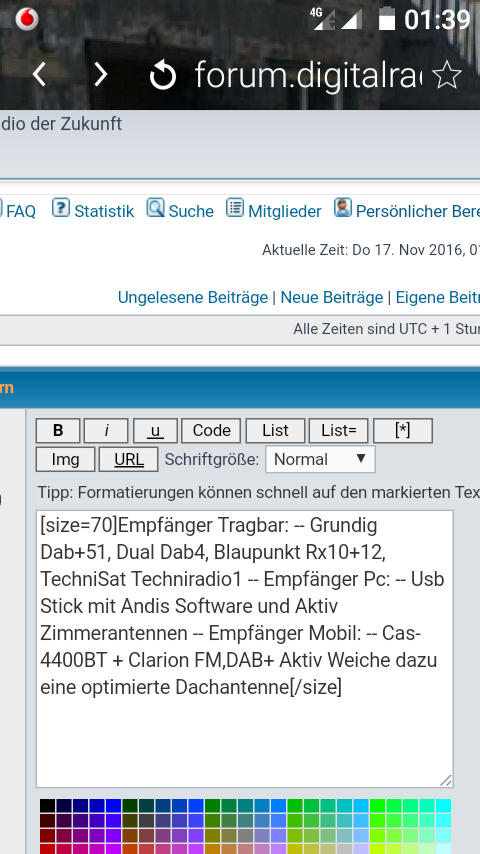Image resolution: width=480 pixels, height=854 pixels.
Task: Pick the black color swatch
Action: point(47,806)
